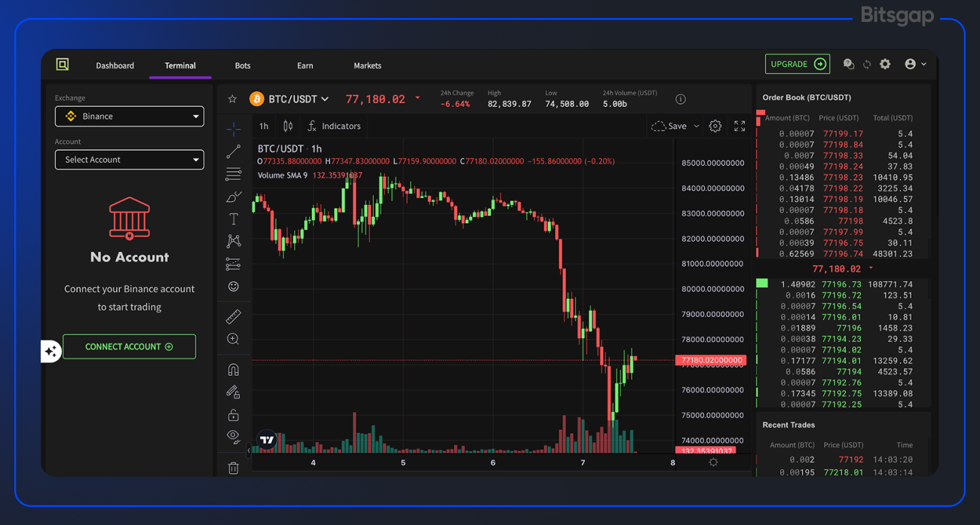Select the text annotation tool
The width and height of the screenshot is (980, 525).
coord(234,218)
